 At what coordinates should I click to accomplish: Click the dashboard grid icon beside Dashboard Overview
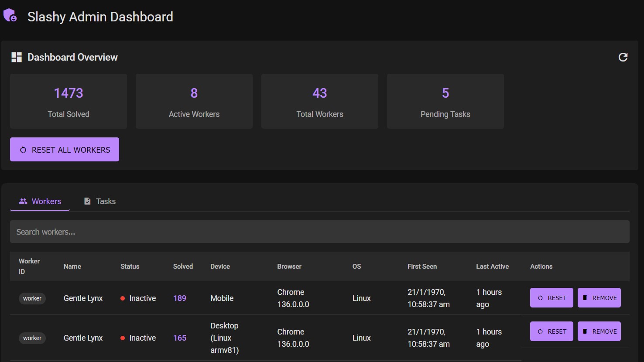pos(17,57)
